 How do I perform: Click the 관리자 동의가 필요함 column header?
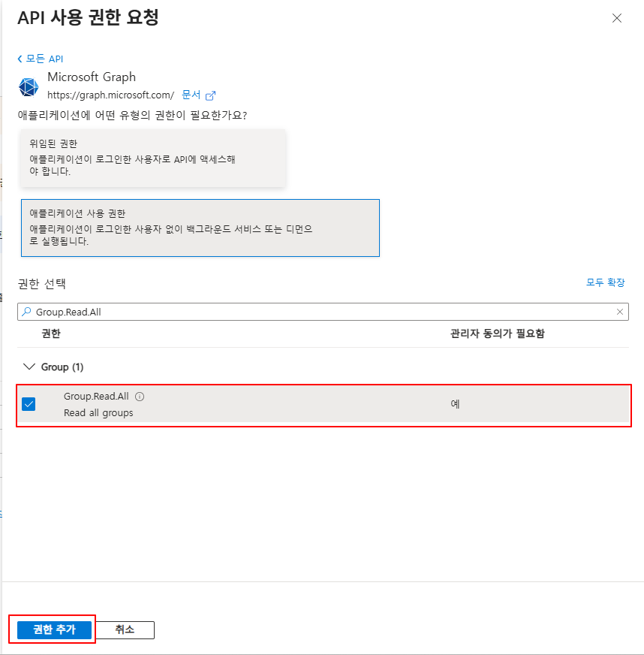pos(498,334)
